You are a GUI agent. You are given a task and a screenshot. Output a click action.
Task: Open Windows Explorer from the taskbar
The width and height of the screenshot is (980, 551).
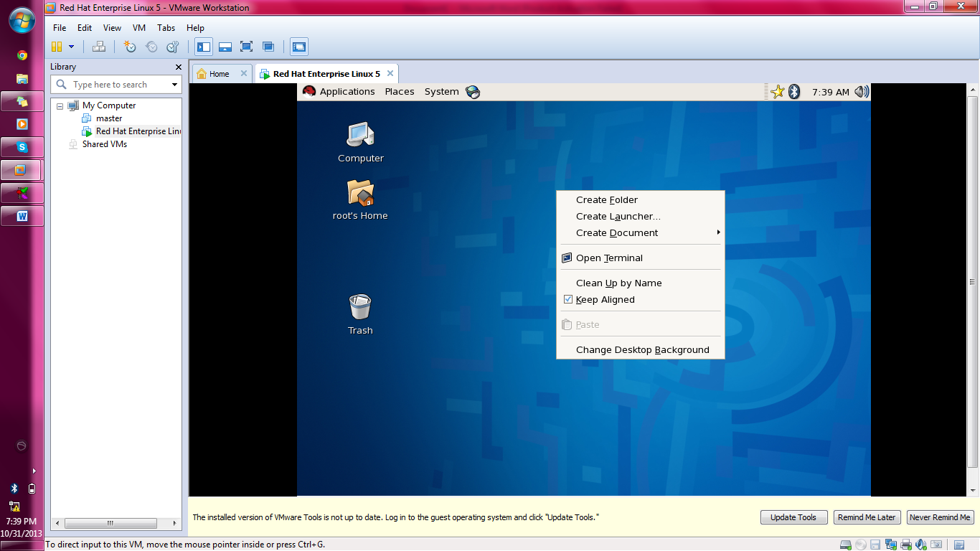tap(22, 79)
